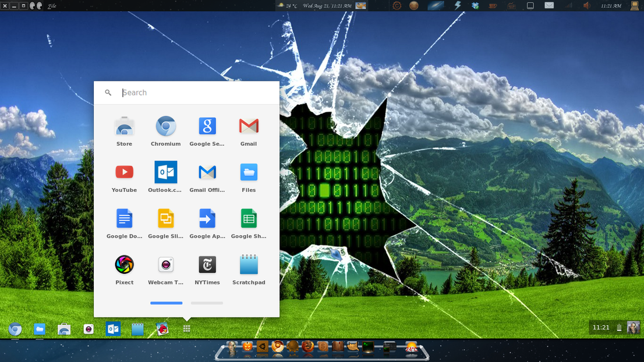
Task: Click the date Wed Aug 21 in top panel
Action: pyautogui.click(x=327, y=6)
